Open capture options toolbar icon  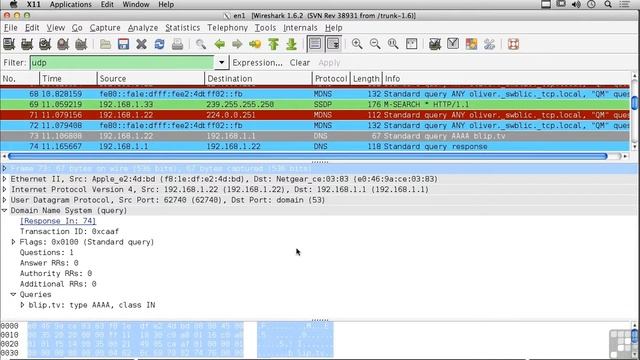27,44
